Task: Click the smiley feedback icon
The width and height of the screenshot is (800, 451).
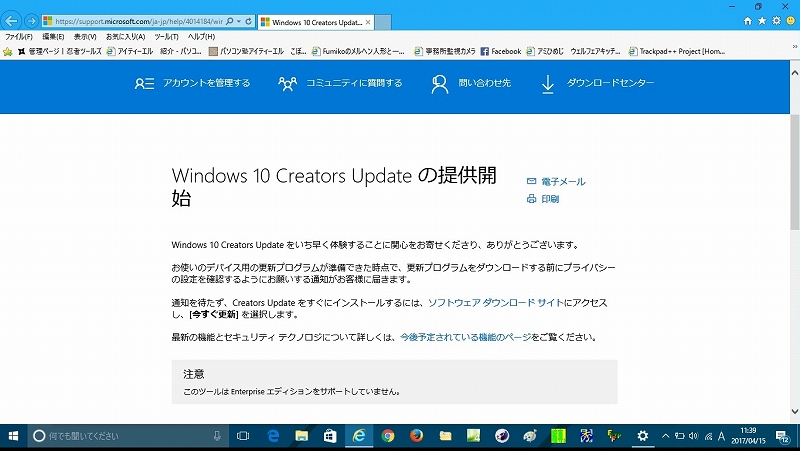Action: click(790, 21)
